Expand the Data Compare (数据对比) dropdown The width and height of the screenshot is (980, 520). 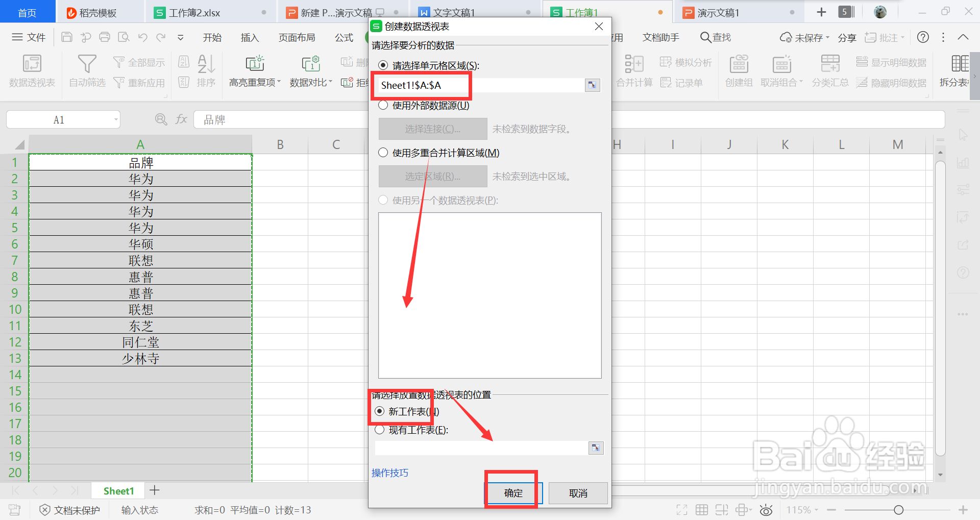pos(330,83)
